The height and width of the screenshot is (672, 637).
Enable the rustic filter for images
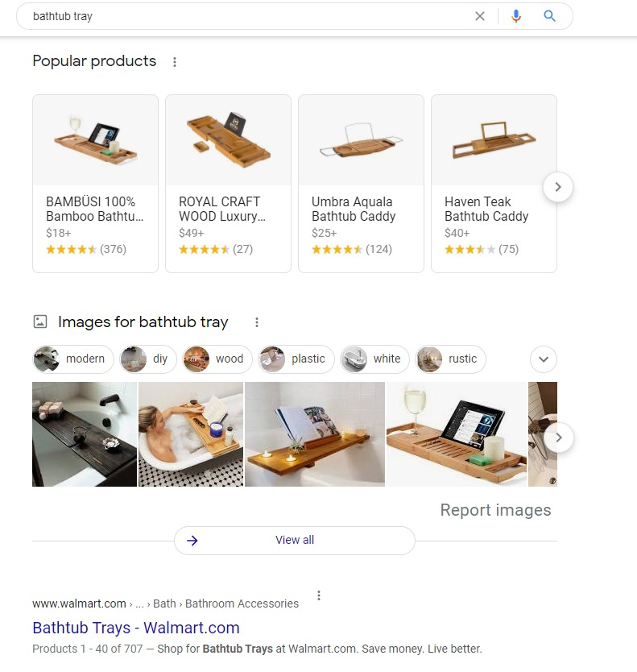click(x=450, y=359)
